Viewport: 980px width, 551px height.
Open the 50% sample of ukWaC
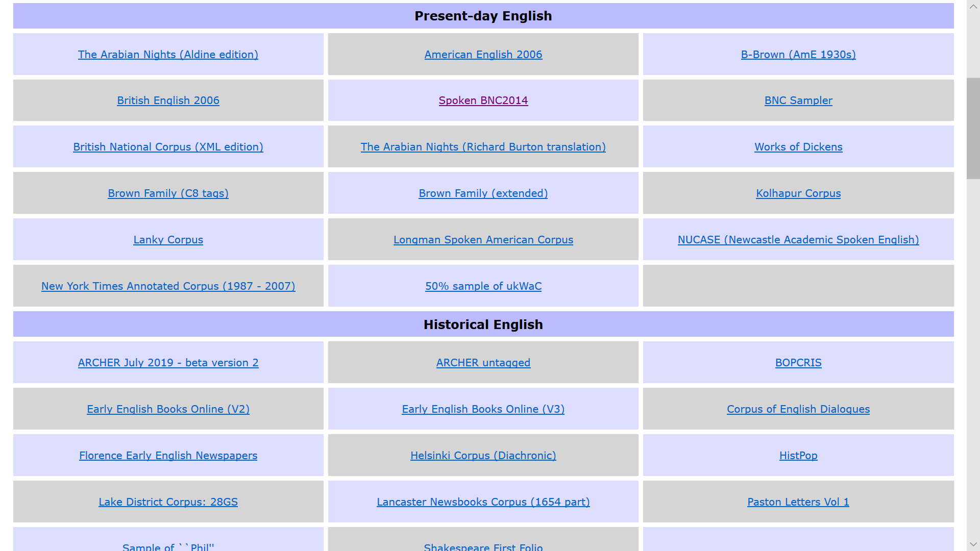(483, 286)
